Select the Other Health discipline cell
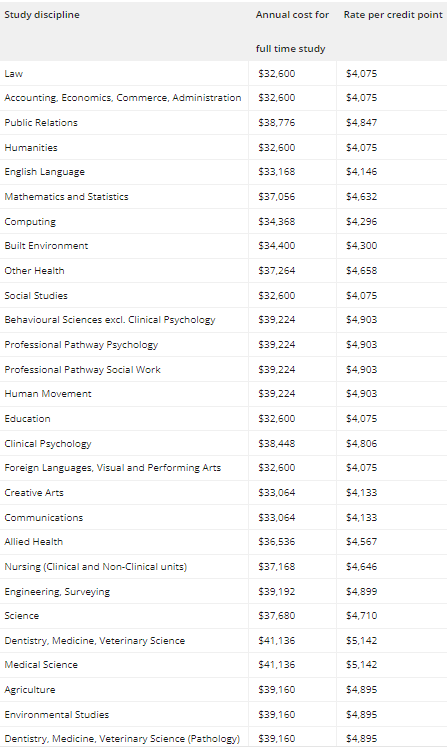Screen dimensions: 447x747 [x=34, y=271]
